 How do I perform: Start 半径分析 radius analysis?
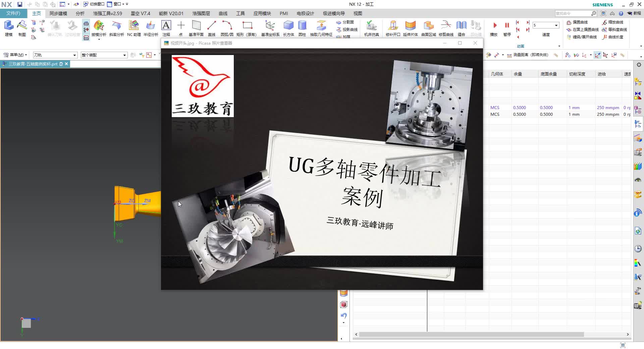click(151, 28)
